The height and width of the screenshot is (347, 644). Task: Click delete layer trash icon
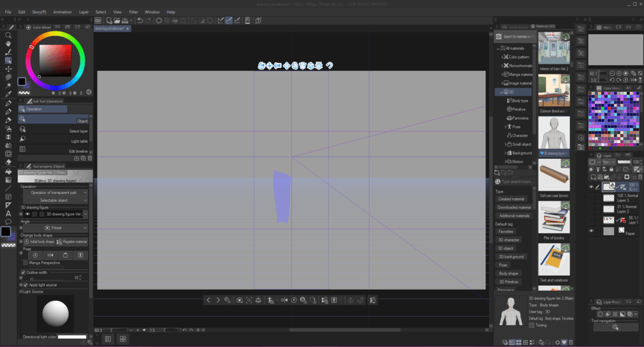pyautogui.click(x=640, y=177)
